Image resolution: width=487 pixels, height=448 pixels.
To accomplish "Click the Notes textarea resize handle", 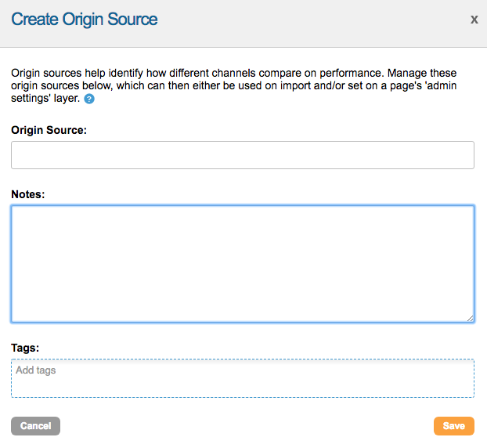I will (x=470, y=317).
